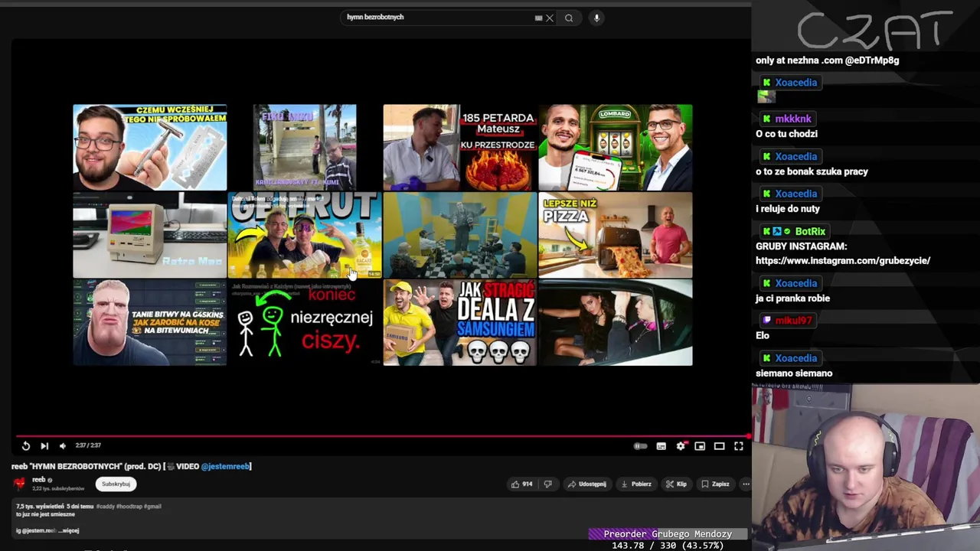Open the Retro Mac video thumbnail
The image size is (980, 551).
click(x=149, y=235)
